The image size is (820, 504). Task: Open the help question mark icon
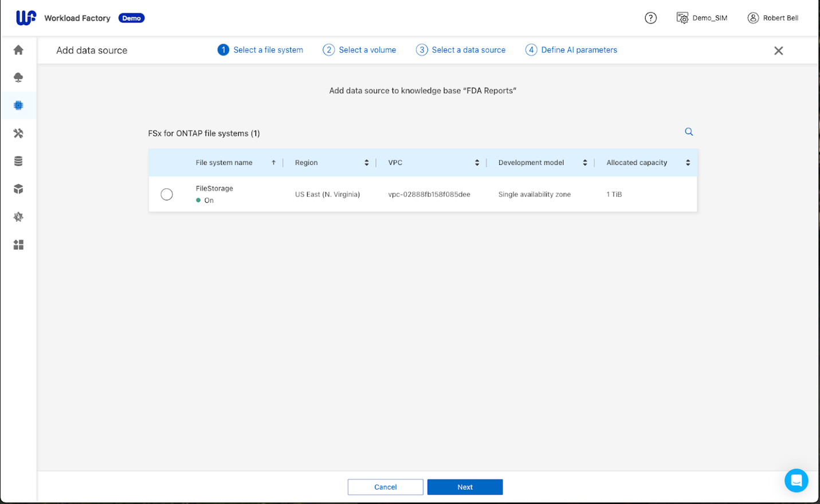(650, 18)
